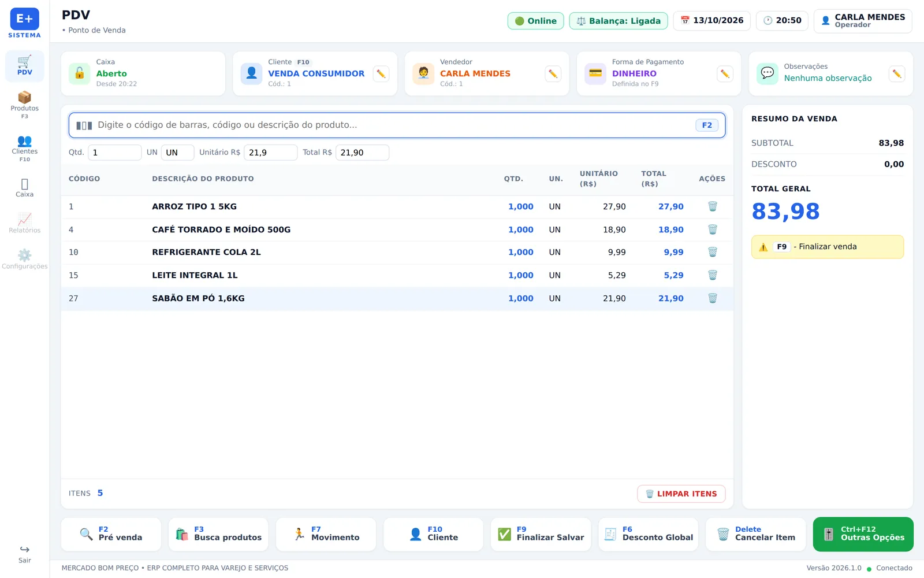The image size is (924, 578).
Task: Click the 83,98 total geral value
Action: [x=785, y=212]
